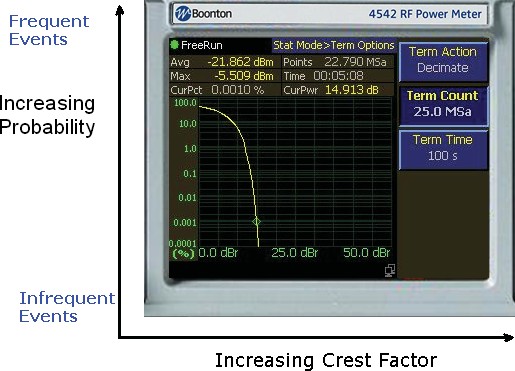515x371 pixels.
Task: Click the Avg value -21.862 dBm
Action: (x=240, y=62)
